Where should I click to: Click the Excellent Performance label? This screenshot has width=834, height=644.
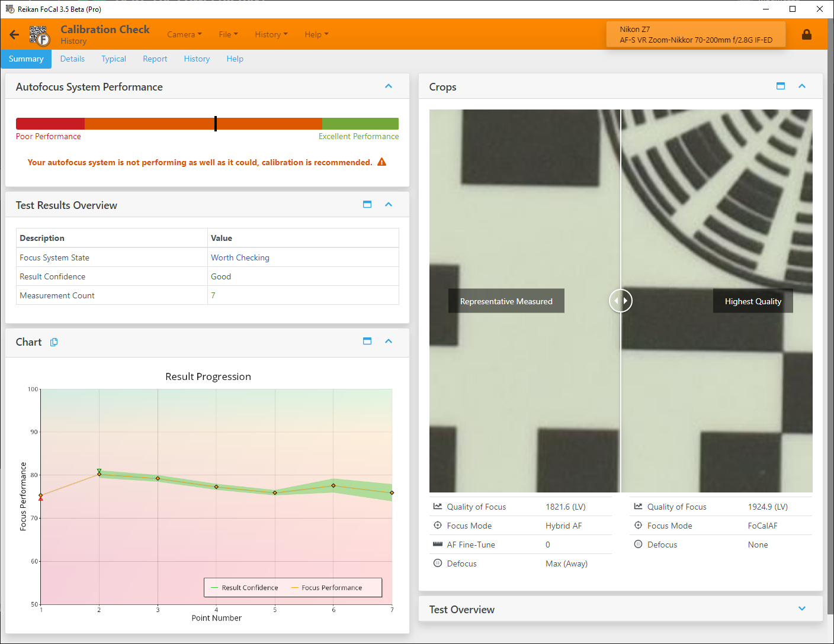[x=359, y=136]
